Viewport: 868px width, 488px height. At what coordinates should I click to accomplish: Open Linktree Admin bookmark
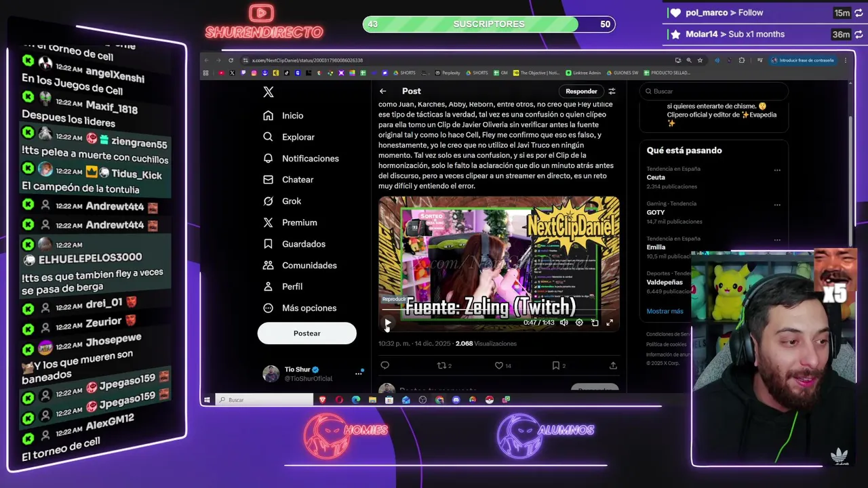pos(583,73)
